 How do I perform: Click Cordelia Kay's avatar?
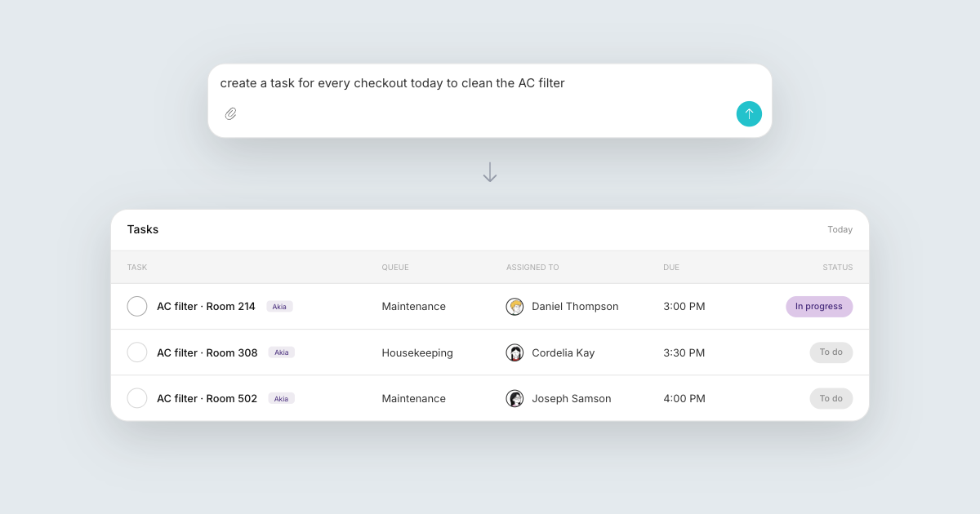514,352
